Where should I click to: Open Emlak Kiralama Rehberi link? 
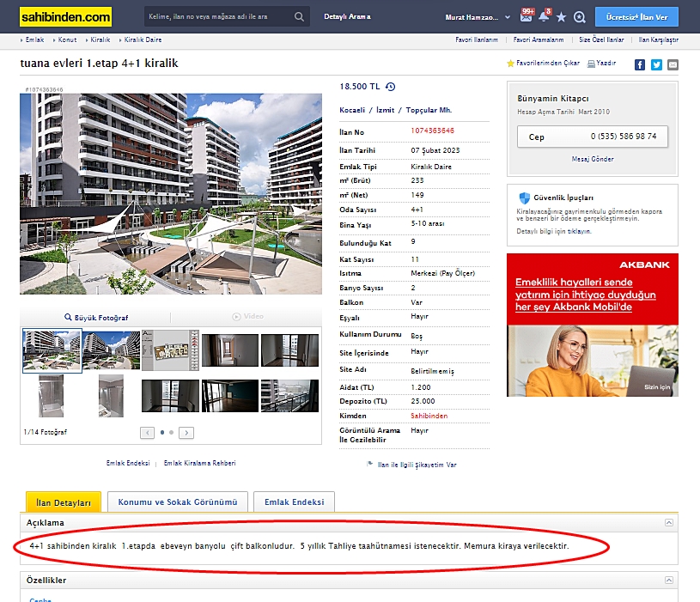click(199, 463)
